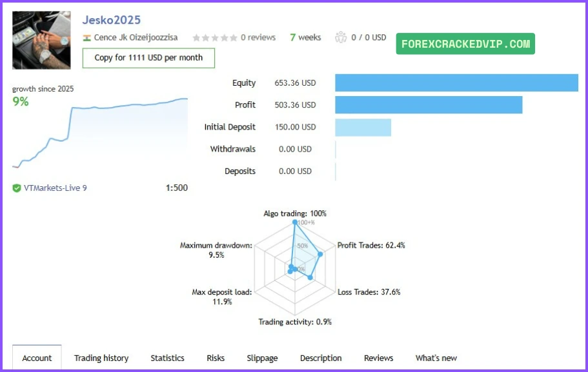
Task: Click the FOREXCRACKEDVIP.COM green banner
Action: pyautogui.click(x=465, y=44)
